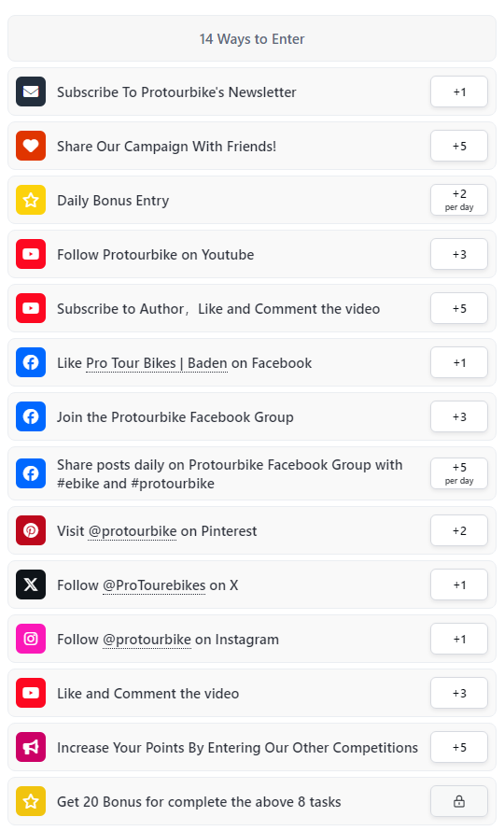
Task: Click the X logo icon for Follow @ProTourebikes
Action: click(x=31, y=585)
